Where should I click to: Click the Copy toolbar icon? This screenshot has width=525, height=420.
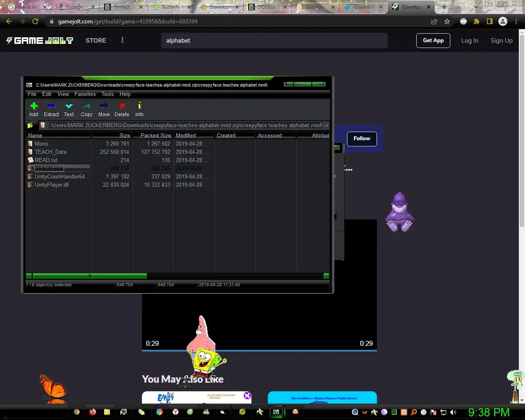87,109
